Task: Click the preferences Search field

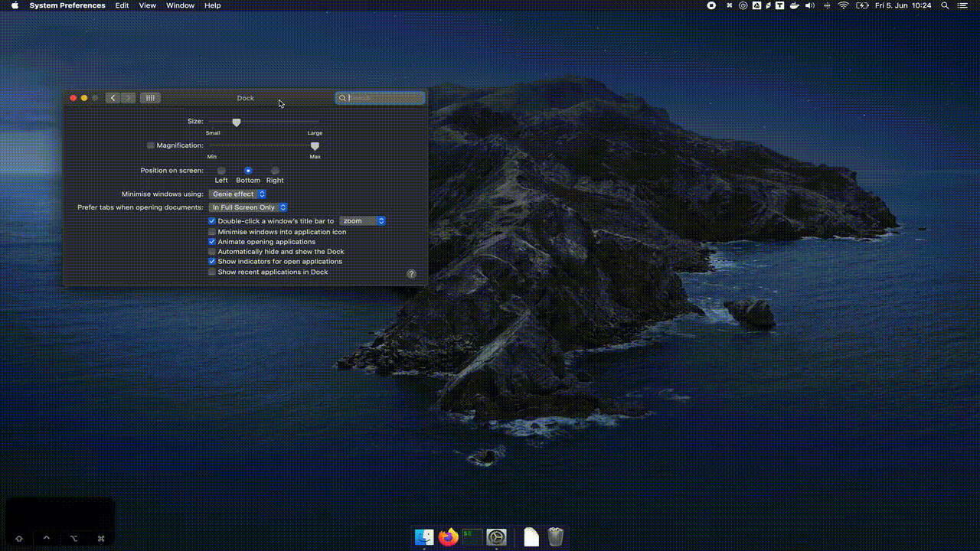Action: [x=380, y=98]
